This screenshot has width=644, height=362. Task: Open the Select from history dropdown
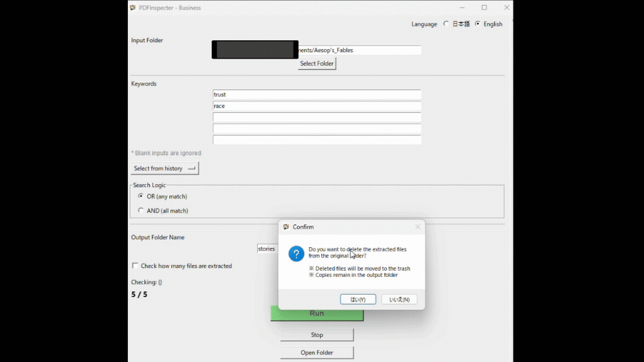(164, 168)
